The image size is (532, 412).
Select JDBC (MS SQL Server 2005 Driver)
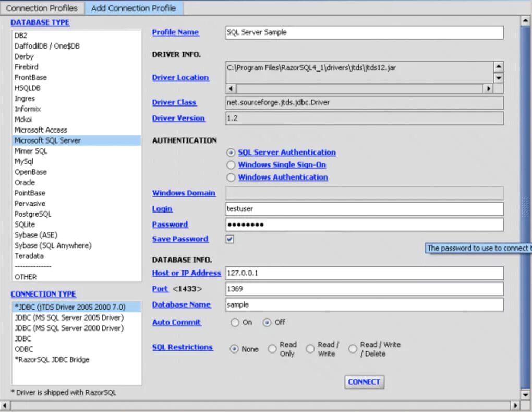tap(76, 317)
